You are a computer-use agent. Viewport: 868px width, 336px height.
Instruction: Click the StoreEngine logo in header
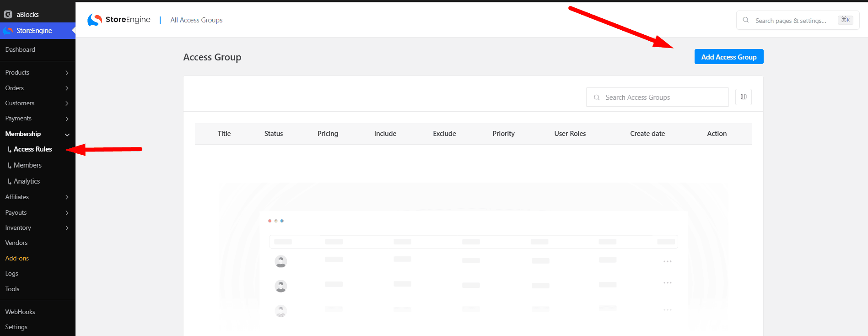click(x=119, y=20)
